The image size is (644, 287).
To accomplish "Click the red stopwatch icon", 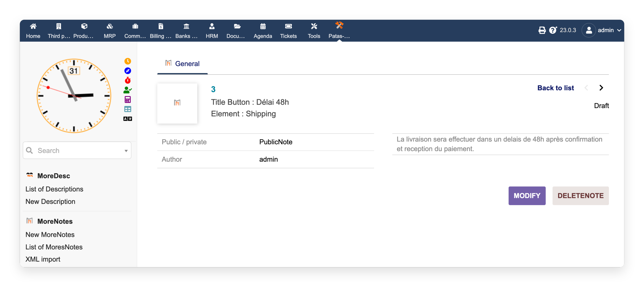I will [x=127, y=80].
